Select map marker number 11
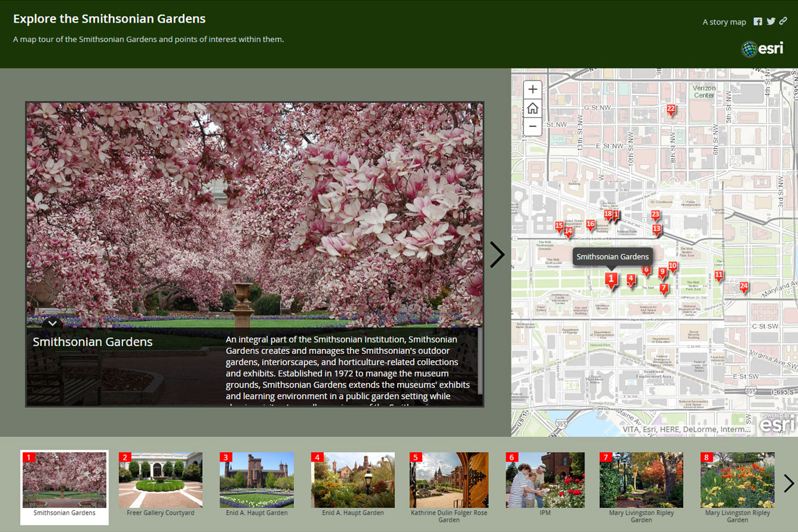The height and width of the screenshot is (532, 798). pos(718,275)
